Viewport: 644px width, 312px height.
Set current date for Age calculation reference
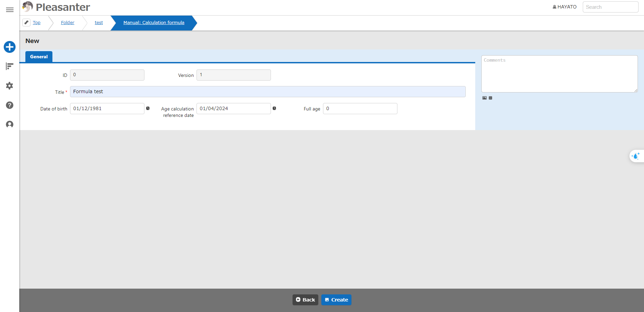point(274,108)
